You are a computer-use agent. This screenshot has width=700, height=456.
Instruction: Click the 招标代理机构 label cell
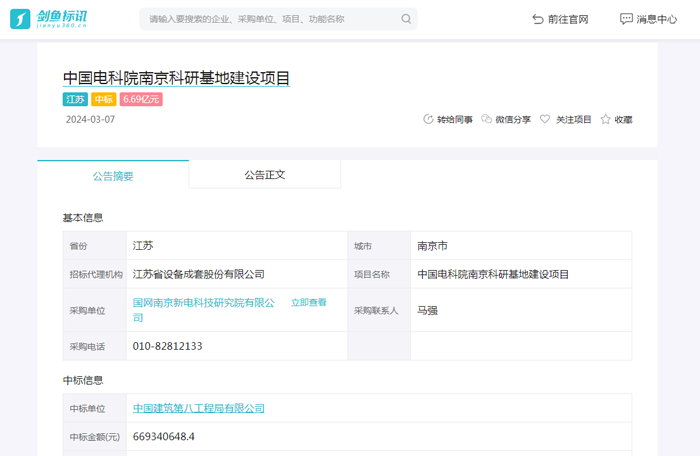click(95, 274)
